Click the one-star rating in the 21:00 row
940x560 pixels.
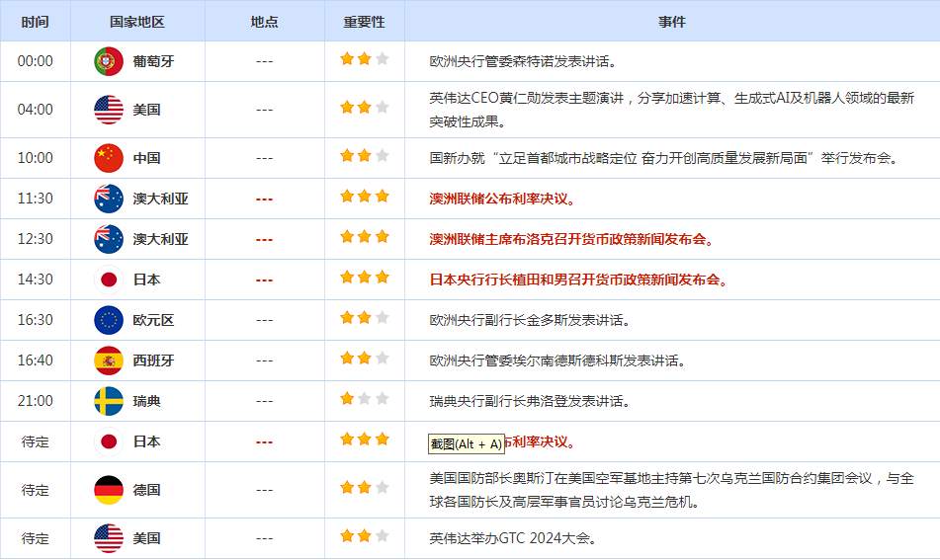[x=365, y=398]
